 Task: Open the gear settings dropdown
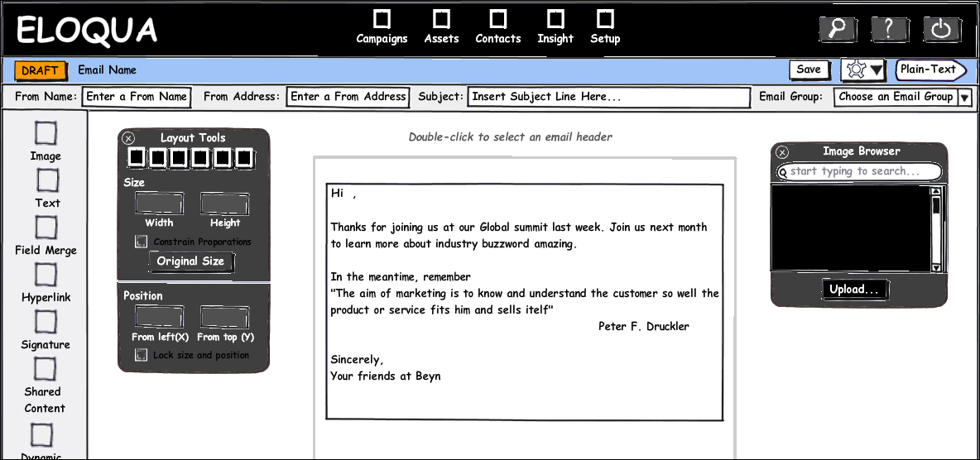point(864,70)
